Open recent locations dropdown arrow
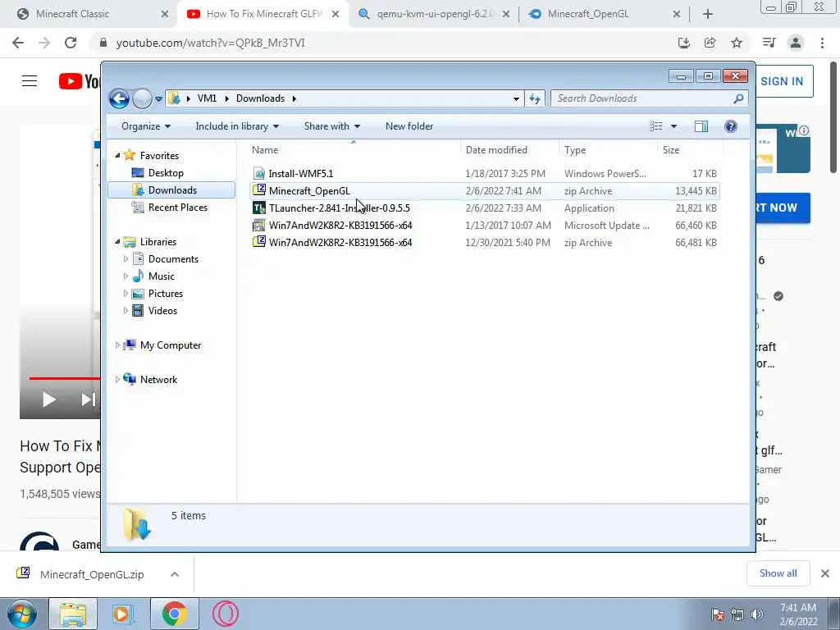840x630 pixels. (x=158, y=99)
